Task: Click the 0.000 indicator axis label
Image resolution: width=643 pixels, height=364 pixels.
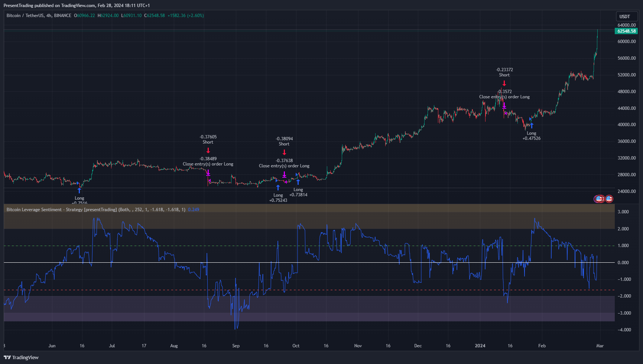Action: click(x=623, y=263)
